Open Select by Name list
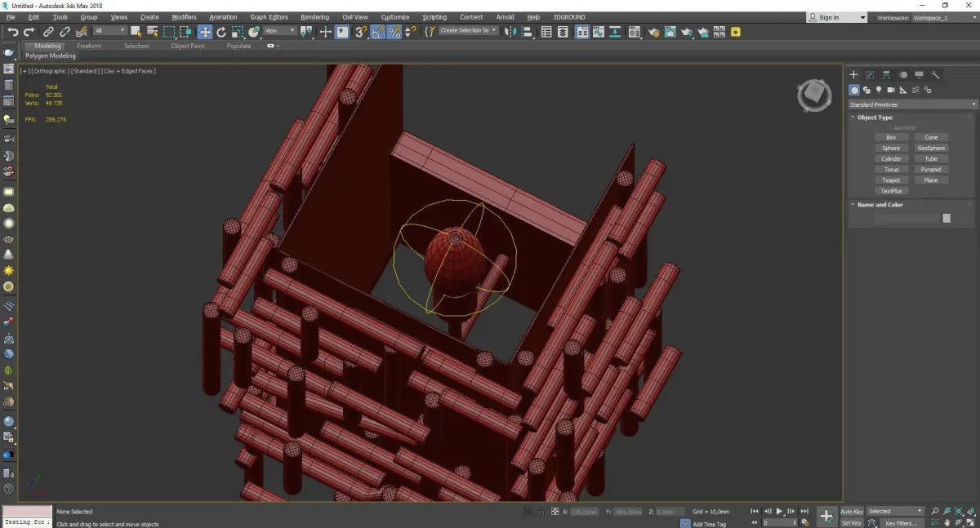The height and width of the screenshot is (528, 980). click(x=152, y=32)
